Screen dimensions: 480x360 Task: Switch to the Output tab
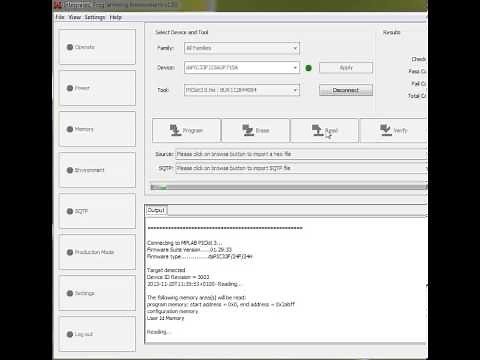(156, 210)
